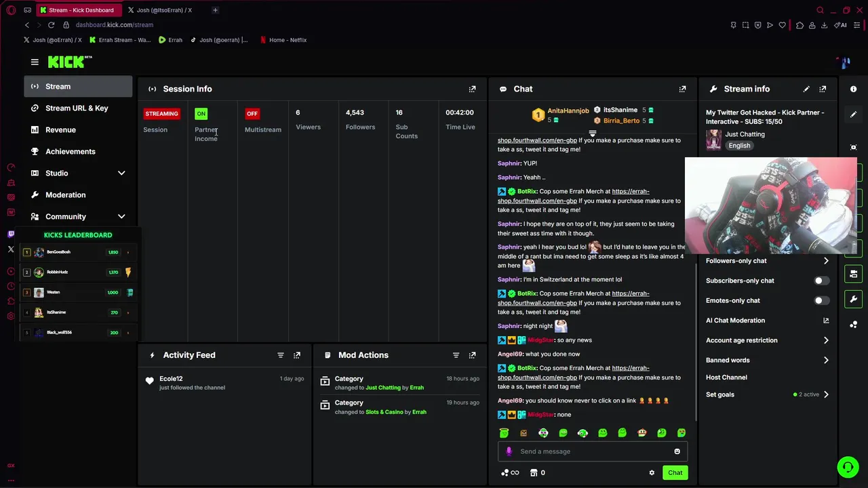868x488 pixels.
Task: Open the info icon in right sidebar
Action: [854, 89]
